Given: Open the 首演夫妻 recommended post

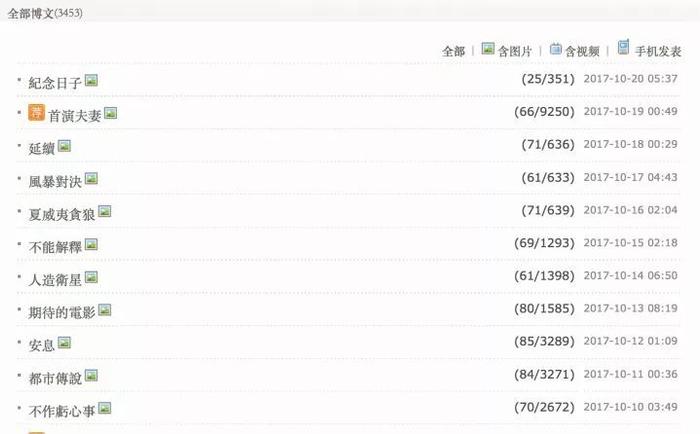Looking at the screenshot, I should click(75, 116).
